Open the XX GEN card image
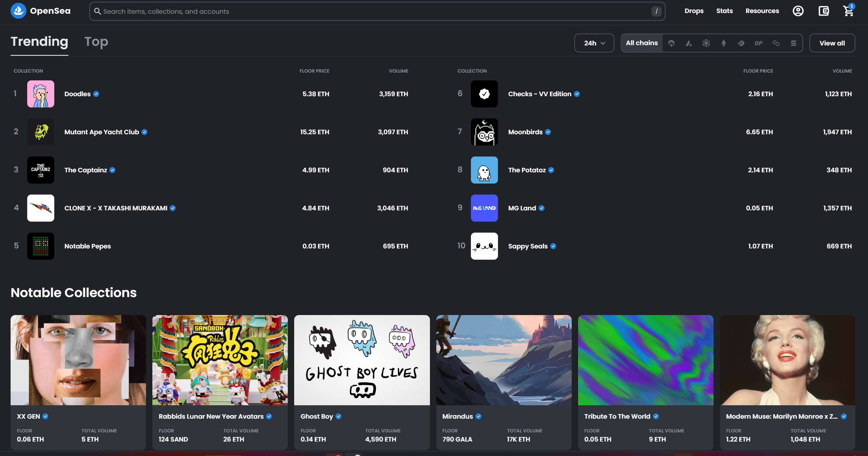The image size is (868, 456). [x=78, y=360]
